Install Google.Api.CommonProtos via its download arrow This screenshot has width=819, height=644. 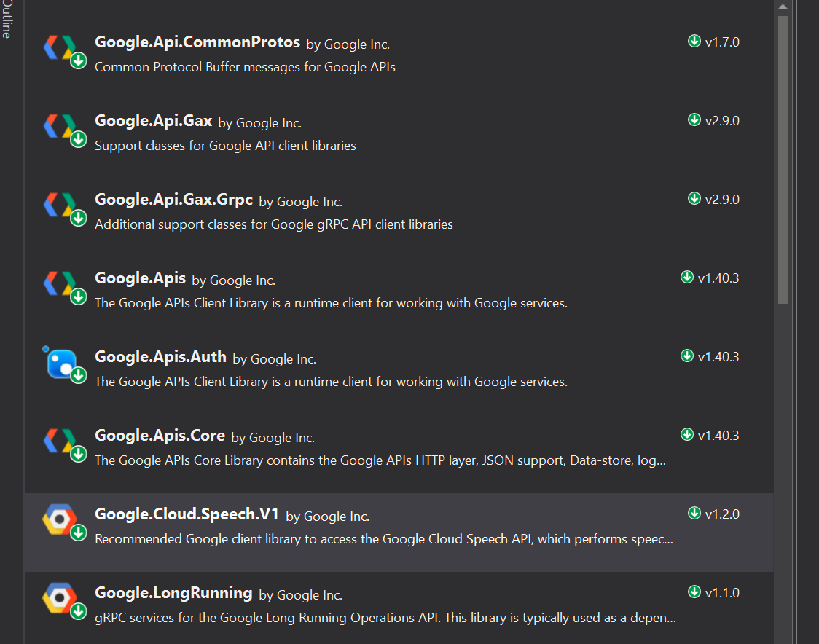tap(694, 42)
